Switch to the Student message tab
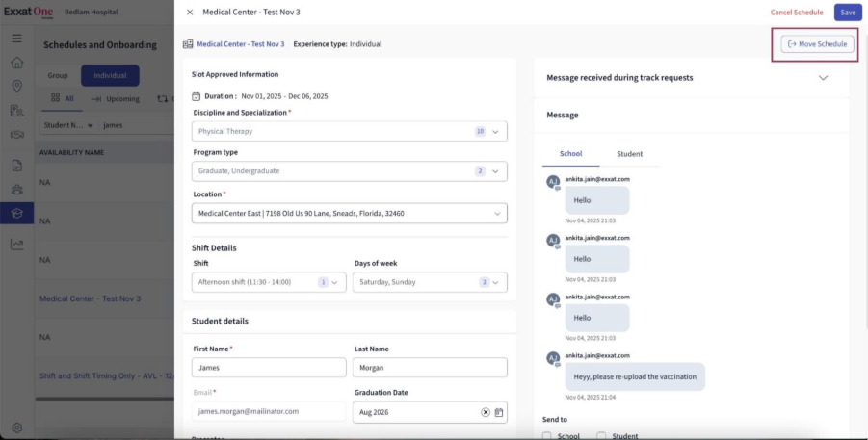 click(x=629, y=154)
